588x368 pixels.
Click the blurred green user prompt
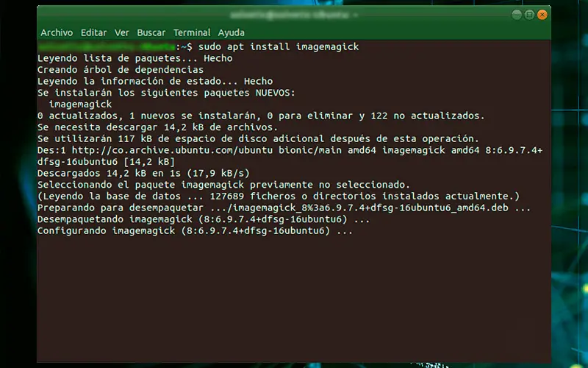click(106, 47)
